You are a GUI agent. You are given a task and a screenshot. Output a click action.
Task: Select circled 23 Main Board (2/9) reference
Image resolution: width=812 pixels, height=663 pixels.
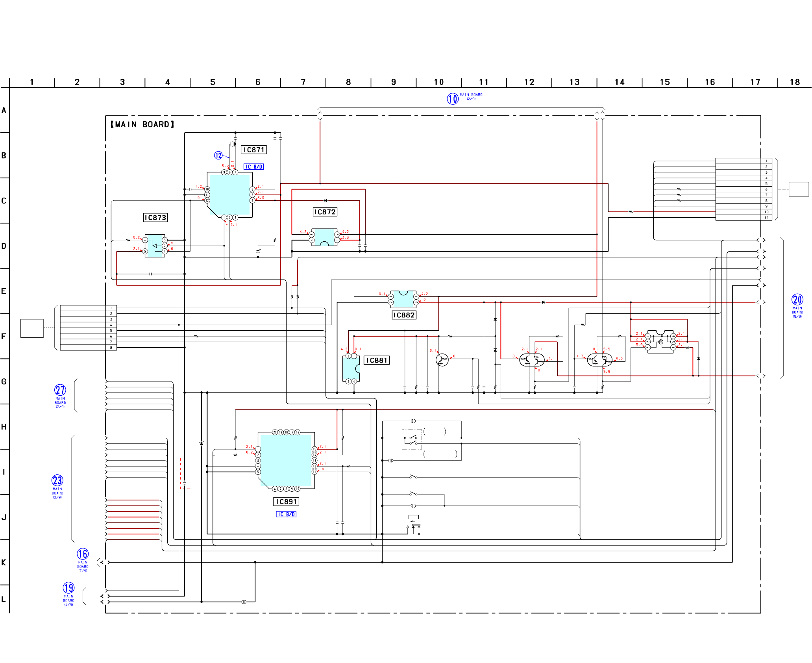(57, 480)
